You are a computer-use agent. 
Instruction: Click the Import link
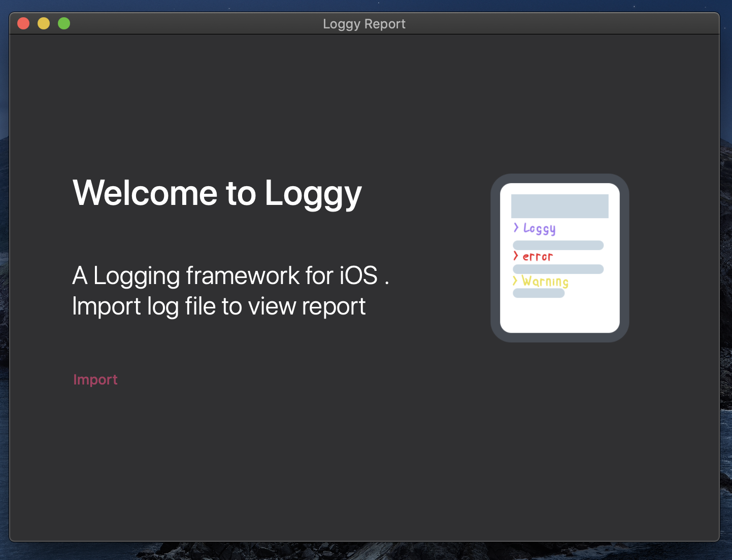pyautogui.click(x=95, y=379)
